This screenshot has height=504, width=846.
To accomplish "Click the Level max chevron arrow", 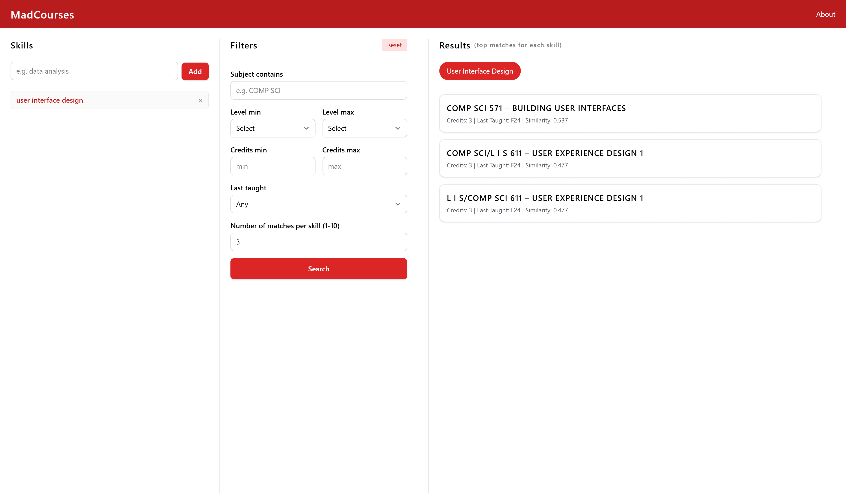I will click(x=398, y=128).
